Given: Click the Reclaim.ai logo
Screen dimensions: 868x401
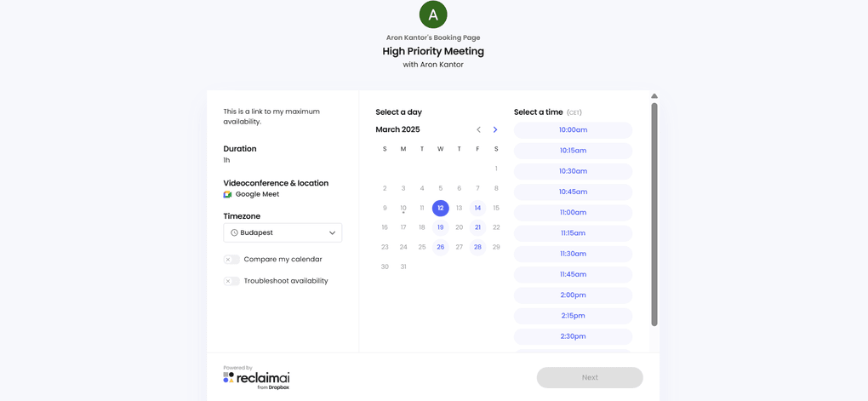Looking at the screenshot, I should click(x=256, y=378).
